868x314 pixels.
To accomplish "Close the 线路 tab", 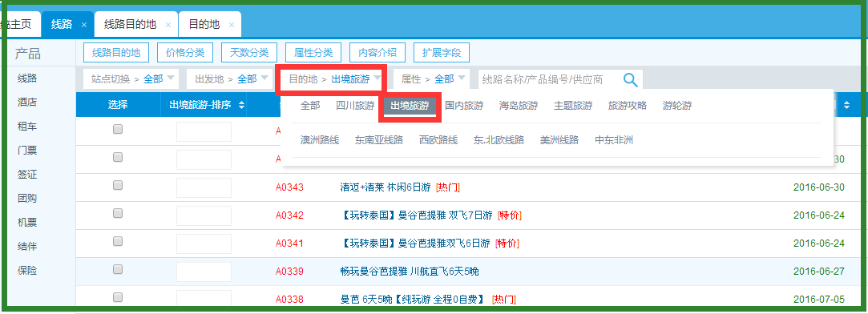I will point(84,25).
